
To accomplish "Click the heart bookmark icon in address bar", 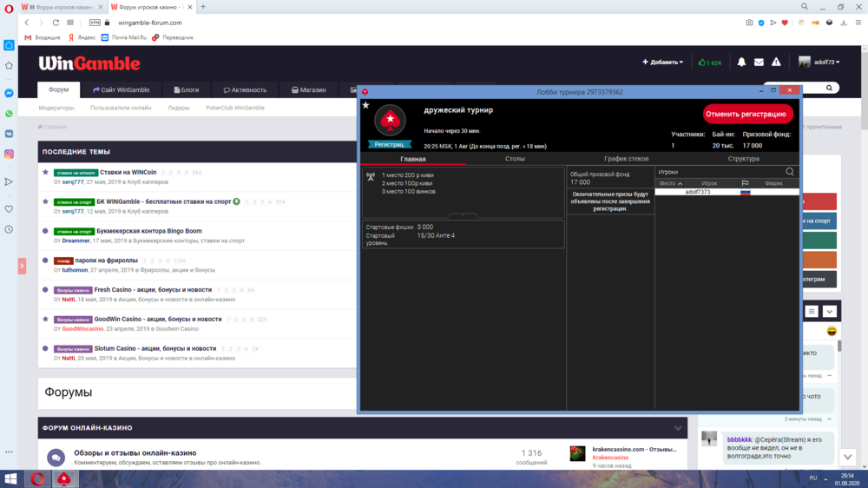I will (786, 23).
